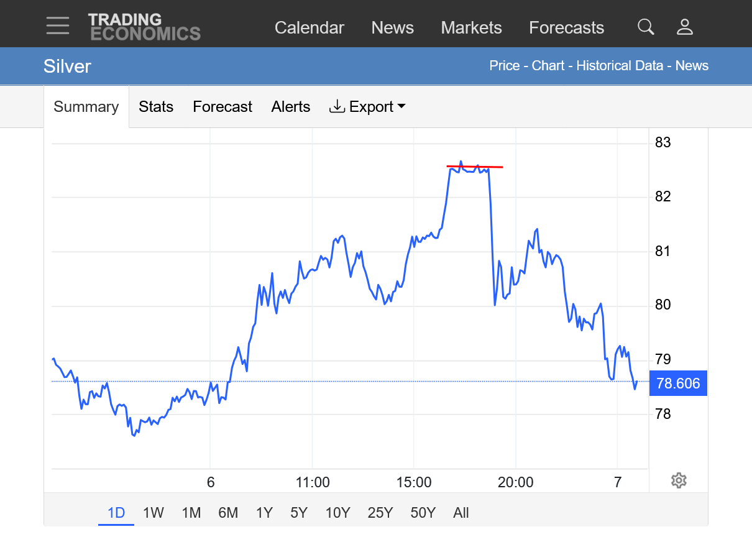This screenshot has height=560, width=752.
Task: Switch to the Stats tab
Action: (x=156, y=107)
